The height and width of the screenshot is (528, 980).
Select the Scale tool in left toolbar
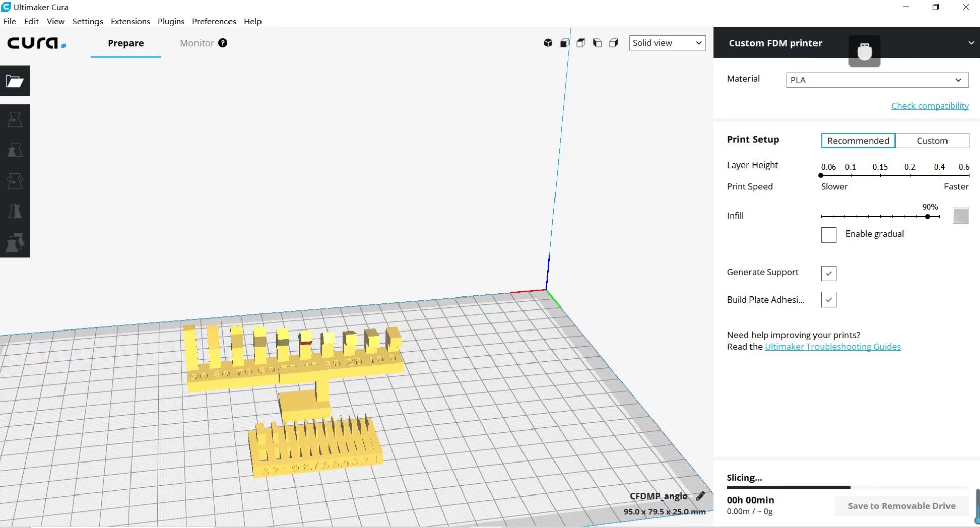(x=15, y=150)
